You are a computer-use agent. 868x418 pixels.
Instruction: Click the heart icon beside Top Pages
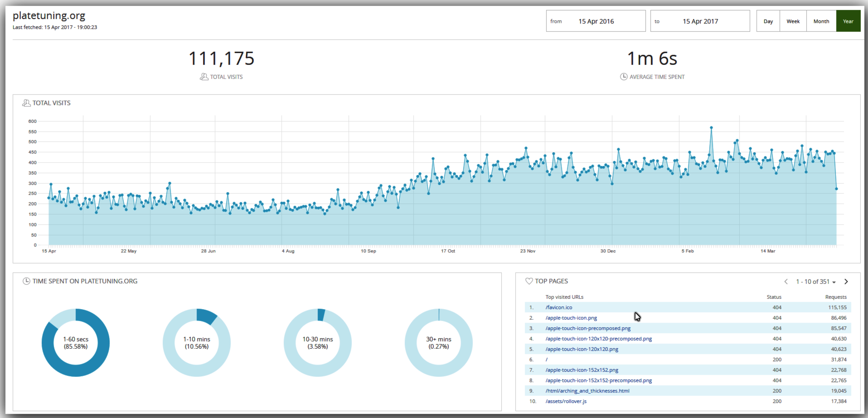529,281
